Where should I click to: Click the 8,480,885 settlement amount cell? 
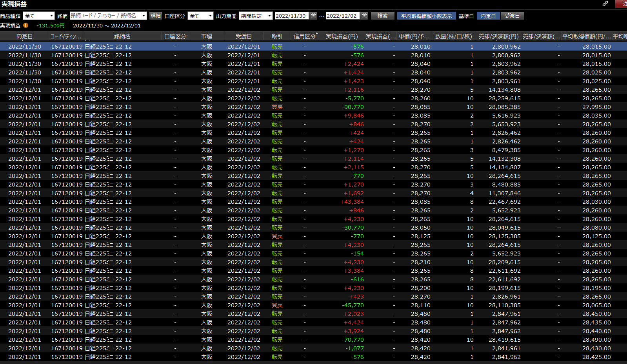tap(506, 185)
